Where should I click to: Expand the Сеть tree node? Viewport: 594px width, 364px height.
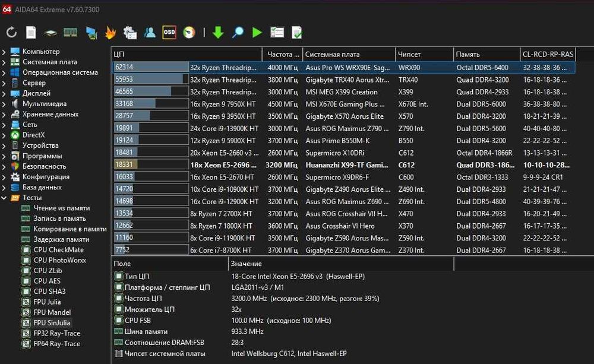(x=4, y=125)
